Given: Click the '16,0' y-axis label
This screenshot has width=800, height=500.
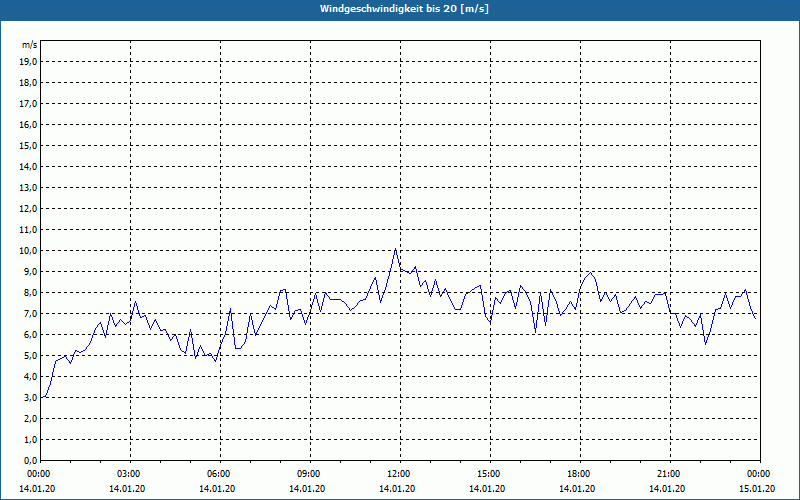Looking at the screenshot, I should click(x=28, y=124).
